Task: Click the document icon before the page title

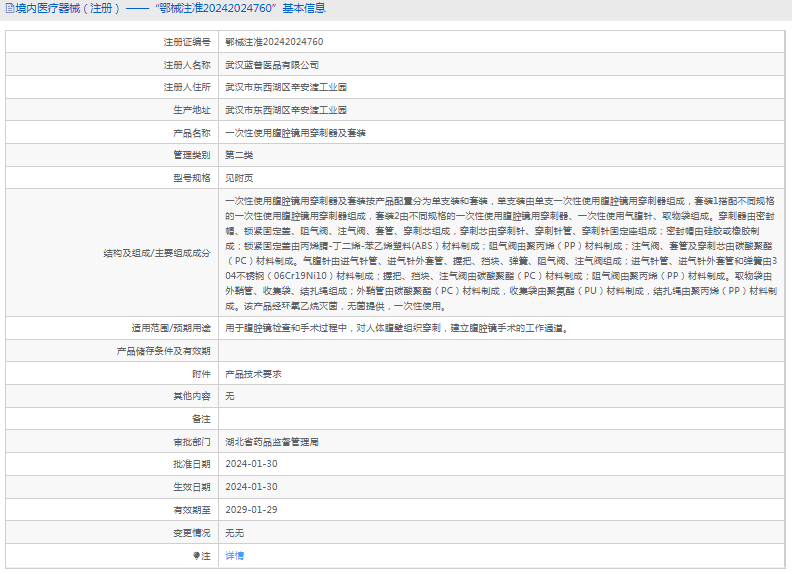Action: tap(10, 8)
